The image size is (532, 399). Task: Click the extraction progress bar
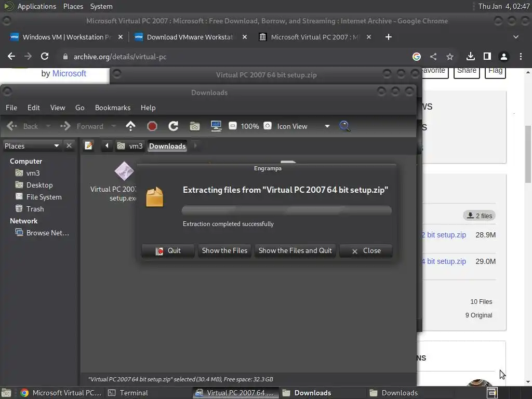coord(287,210)
